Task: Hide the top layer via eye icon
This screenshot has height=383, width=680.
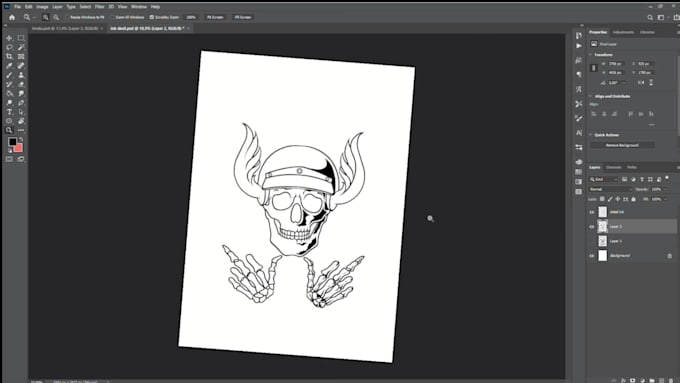Action: pos(592,212)
